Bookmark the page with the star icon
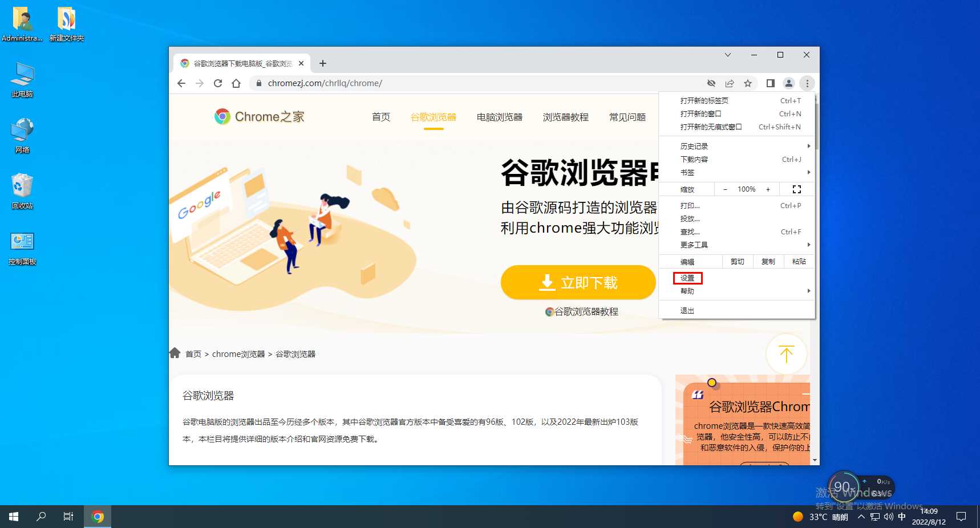Image resolution: width=980 pixels, height=528 pixels. (748, 83)
